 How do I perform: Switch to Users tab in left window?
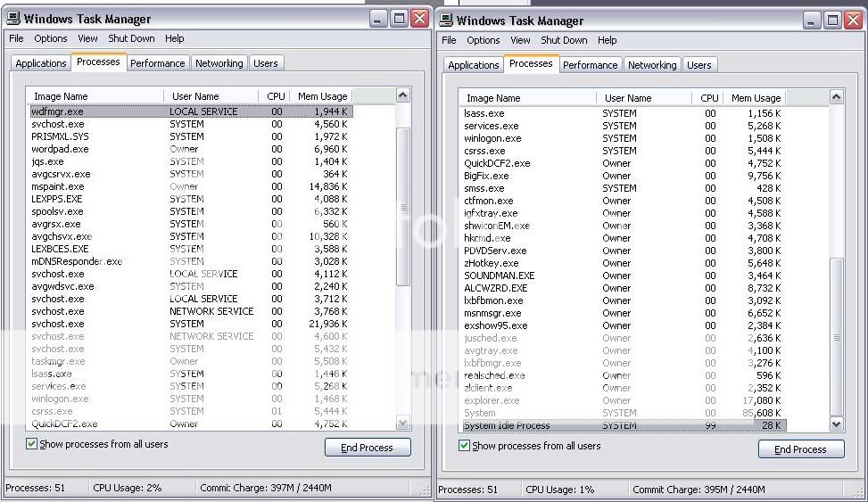tap(266, 63)
